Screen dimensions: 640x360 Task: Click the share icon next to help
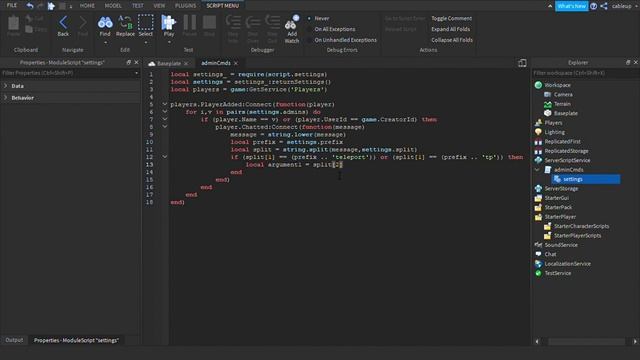click(604, 6)
